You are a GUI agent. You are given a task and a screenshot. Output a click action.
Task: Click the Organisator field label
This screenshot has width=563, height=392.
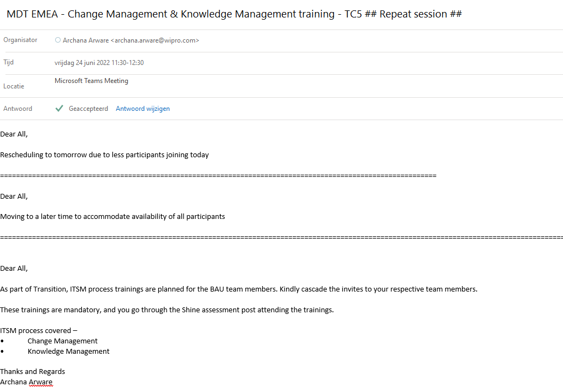tap(20, 40)
